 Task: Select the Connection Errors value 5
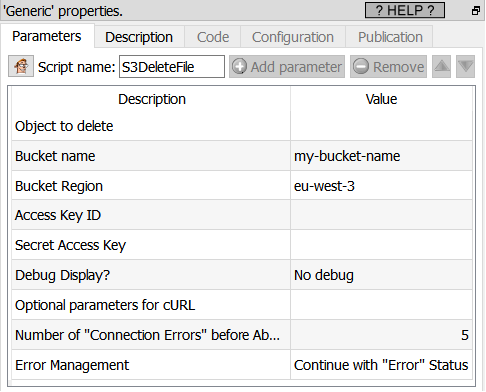coord(381,335)
